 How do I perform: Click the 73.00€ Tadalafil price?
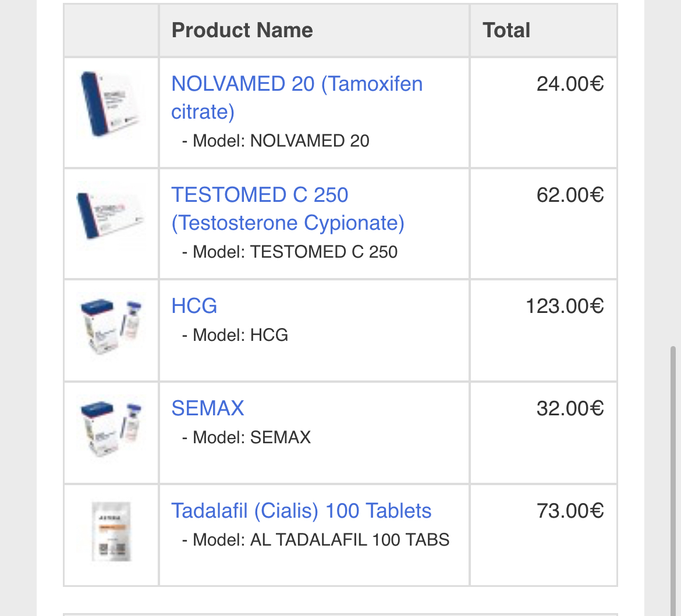570,511
